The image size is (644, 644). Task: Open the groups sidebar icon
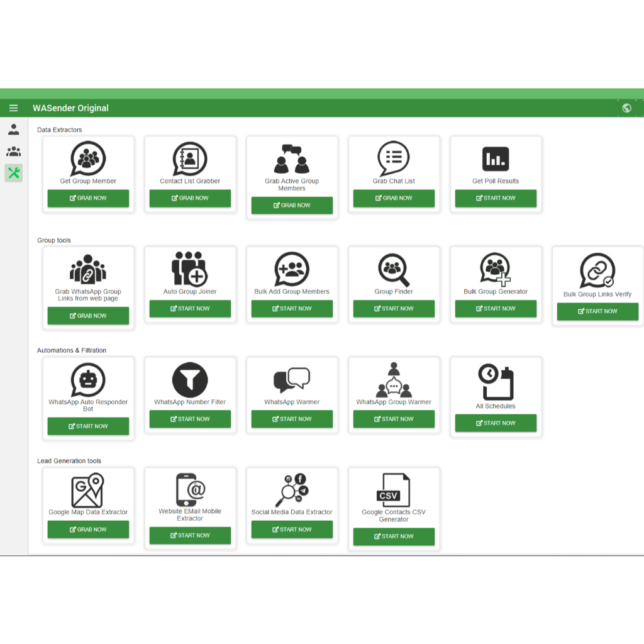point(14,151)
